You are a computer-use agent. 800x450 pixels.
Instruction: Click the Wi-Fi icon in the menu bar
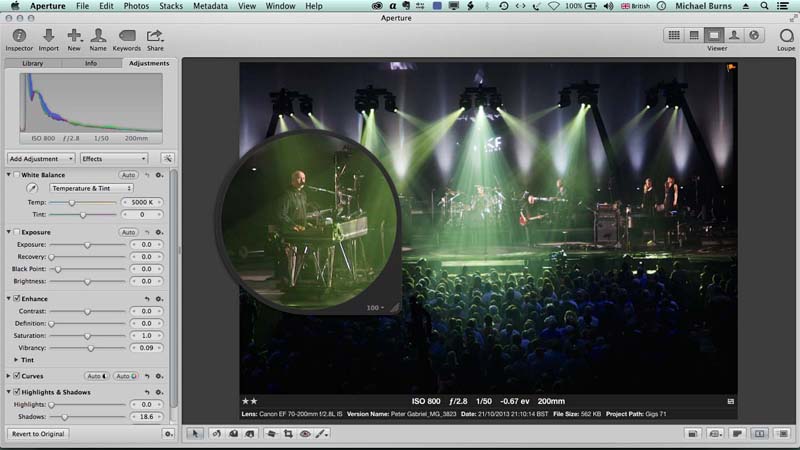click(x=553, y=6)
